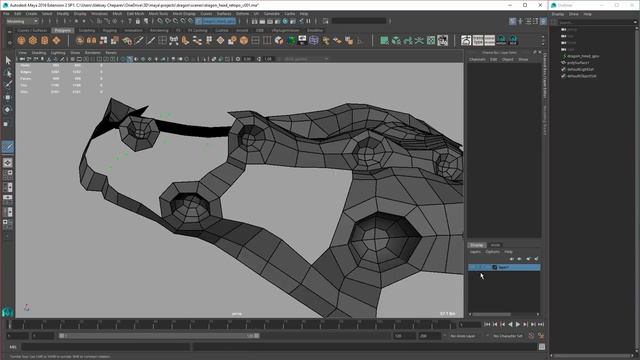The height and width of the screenshot is (360, 640).
Task: Open the viewport Shading menu
Action: click(39, 53)
